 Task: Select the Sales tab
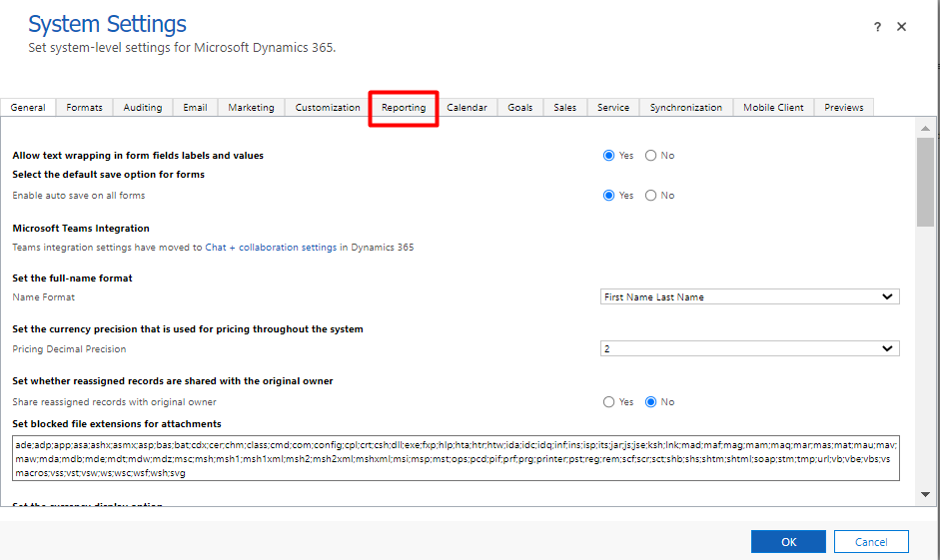[x=564, y=107]
